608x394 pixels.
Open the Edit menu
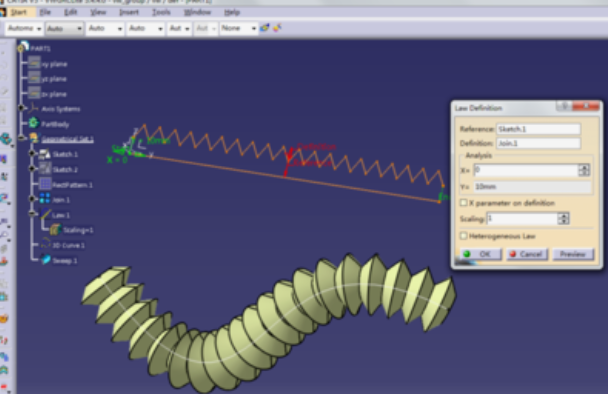[70, 12]
